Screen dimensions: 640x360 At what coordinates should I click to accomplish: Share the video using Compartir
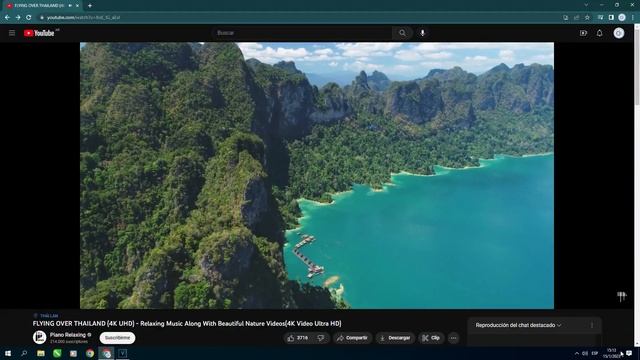[352, 338]
